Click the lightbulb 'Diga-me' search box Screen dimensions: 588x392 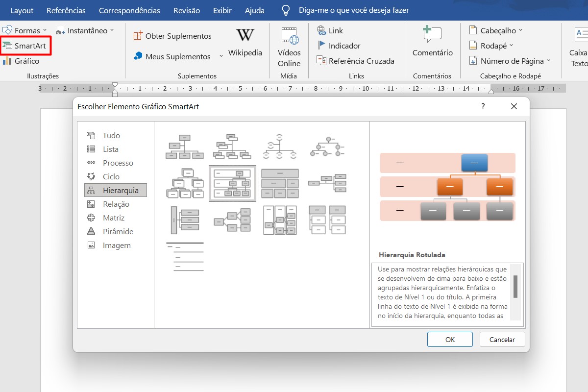tap(345, 10)
